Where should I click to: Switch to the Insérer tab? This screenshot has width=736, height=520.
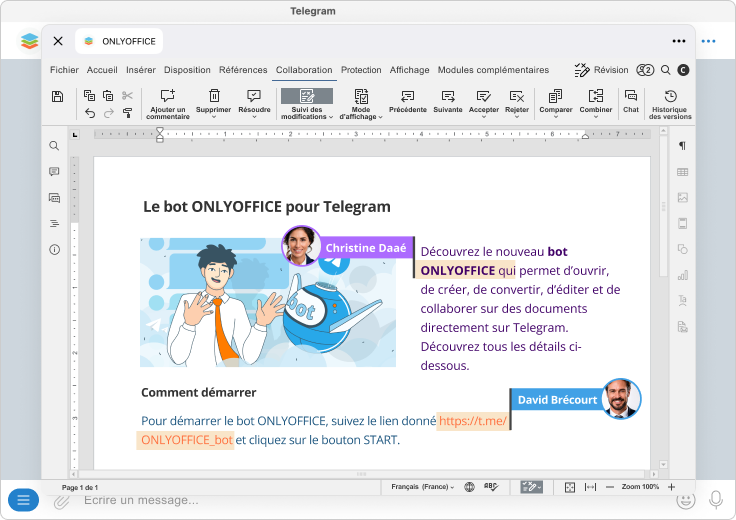[x=141, y=70]
